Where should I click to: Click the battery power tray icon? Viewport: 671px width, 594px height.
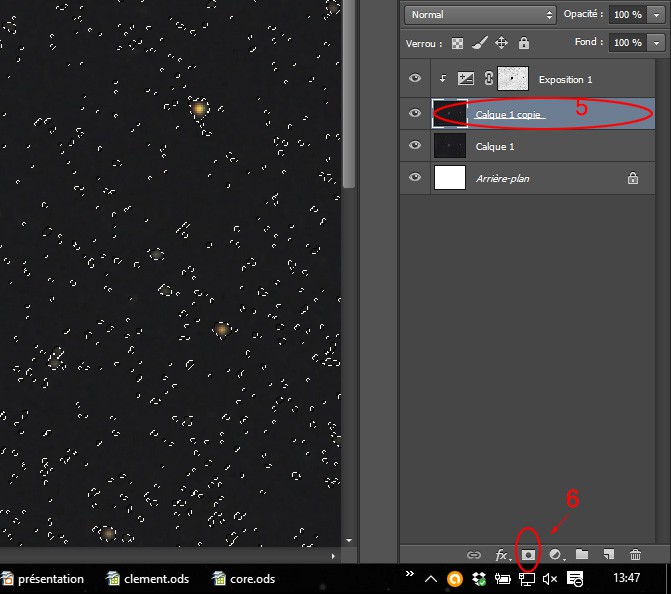coord(502,579)
